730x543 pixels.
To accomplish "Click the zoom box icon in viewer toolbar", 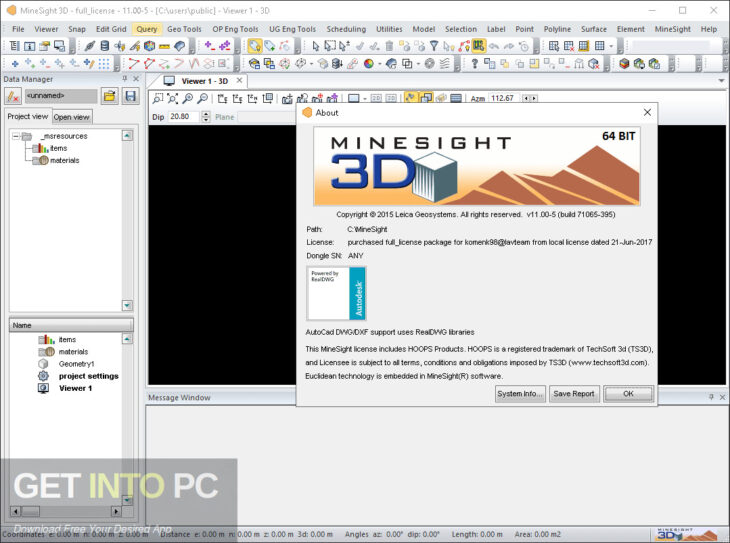I will point(158,98).
